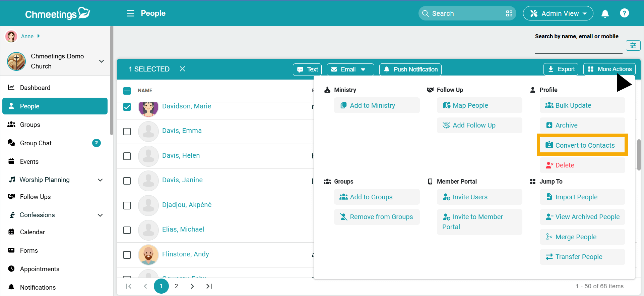Focus the top Search field

tap(467, 13)
